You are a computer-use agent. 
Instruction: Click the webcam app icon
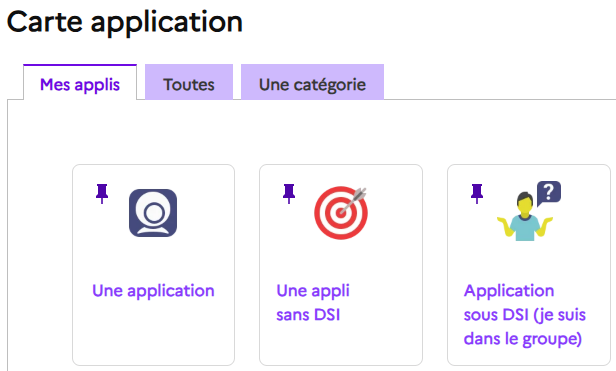pyautogui.click(x=153, y=213)
